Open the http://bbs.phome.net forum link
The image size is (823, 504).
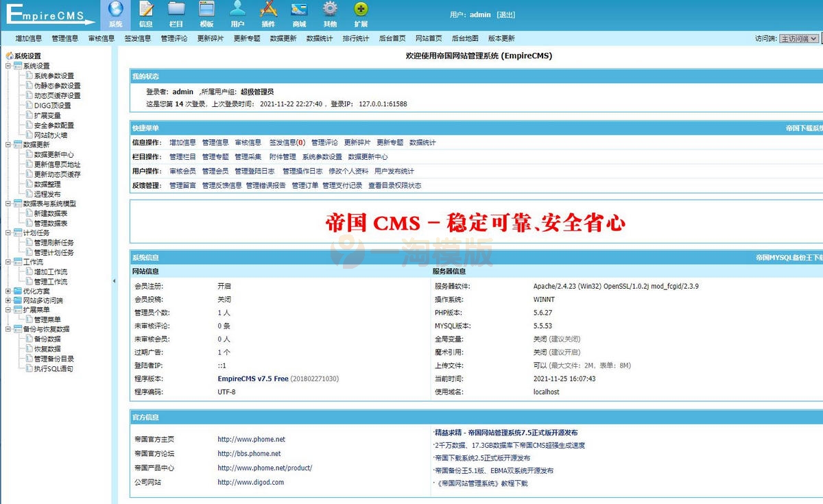tap(249, 453)
